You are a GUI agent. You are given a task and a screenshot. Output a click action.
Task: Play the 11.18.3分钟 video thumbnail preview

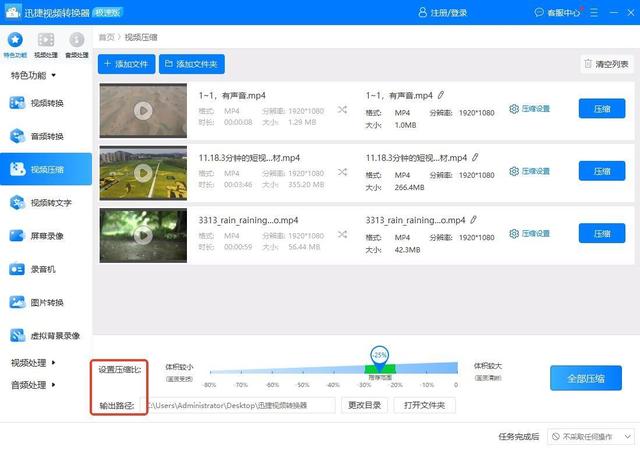pos(143,173)
